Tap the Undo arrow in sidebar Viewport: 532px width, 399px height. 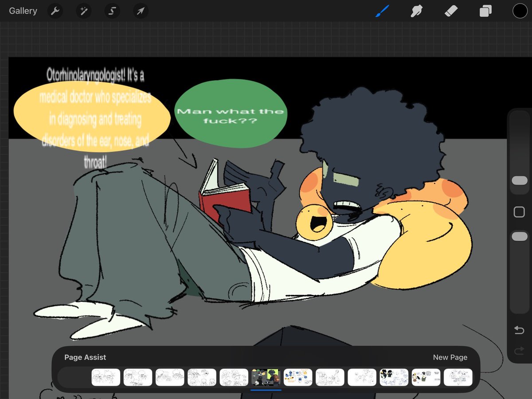click(519, 330)
